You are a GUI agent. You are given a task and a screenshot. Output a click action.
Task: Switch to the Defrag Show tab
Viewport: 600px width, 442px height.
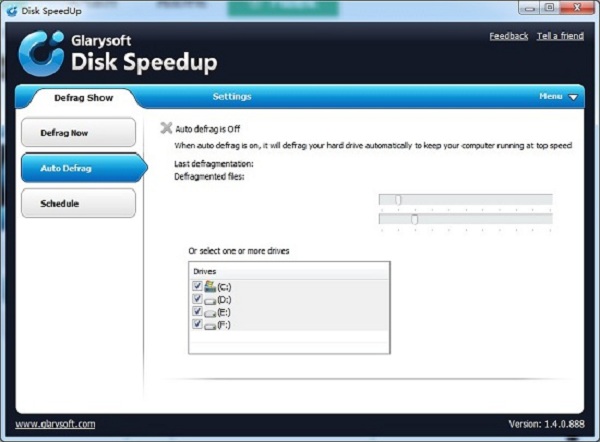point(83,98)
